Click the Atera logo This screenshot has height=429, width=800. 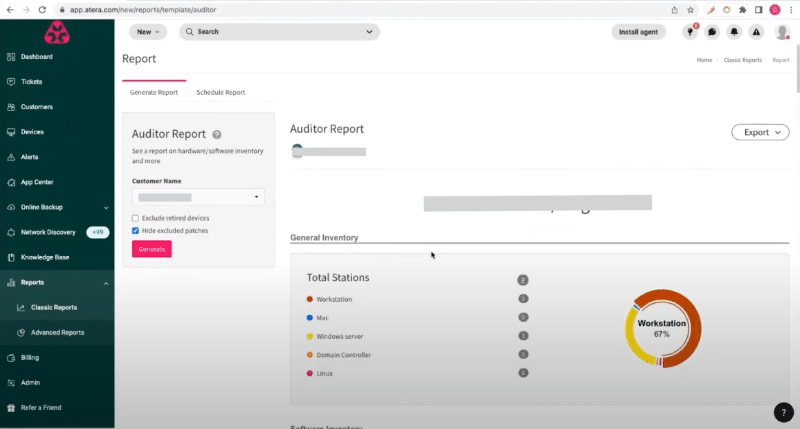tap(57, 33)
